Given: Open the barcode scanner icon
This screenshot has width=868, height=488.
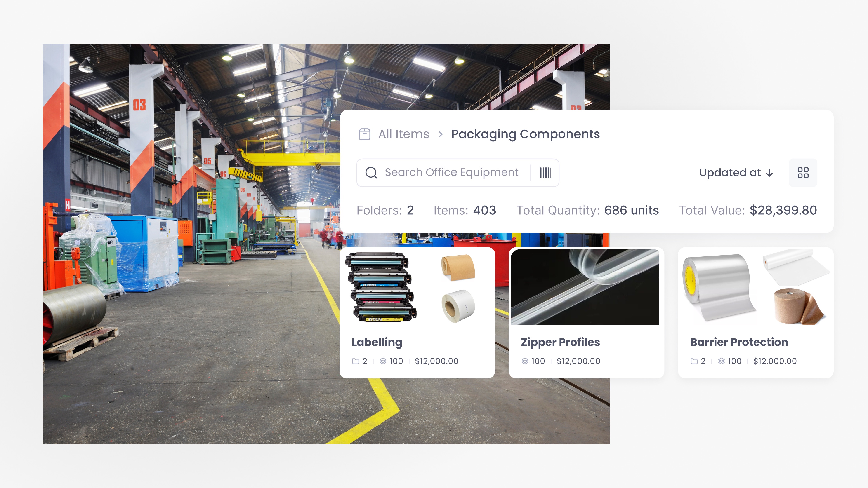Looking at the screenshot, I should (545, 173).
